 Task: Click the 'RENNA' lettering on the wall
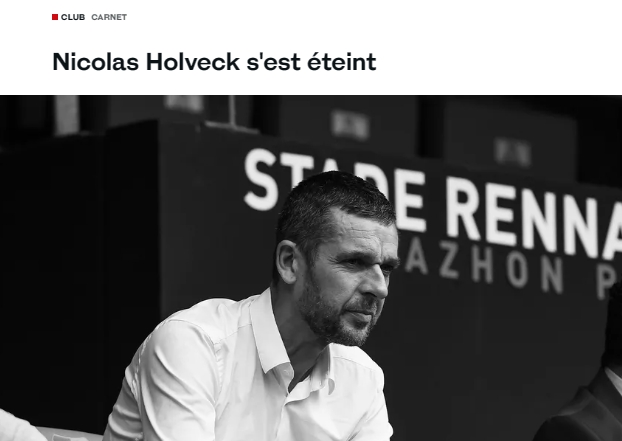534,218
